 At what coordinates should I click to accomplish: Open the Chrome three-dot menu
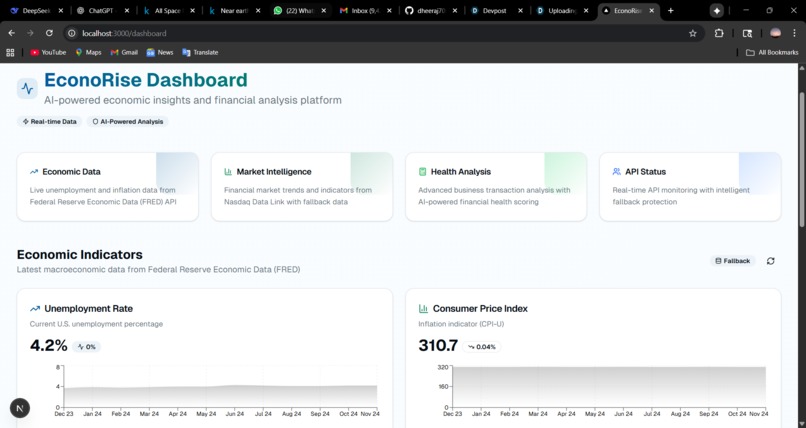pos(794,33)
